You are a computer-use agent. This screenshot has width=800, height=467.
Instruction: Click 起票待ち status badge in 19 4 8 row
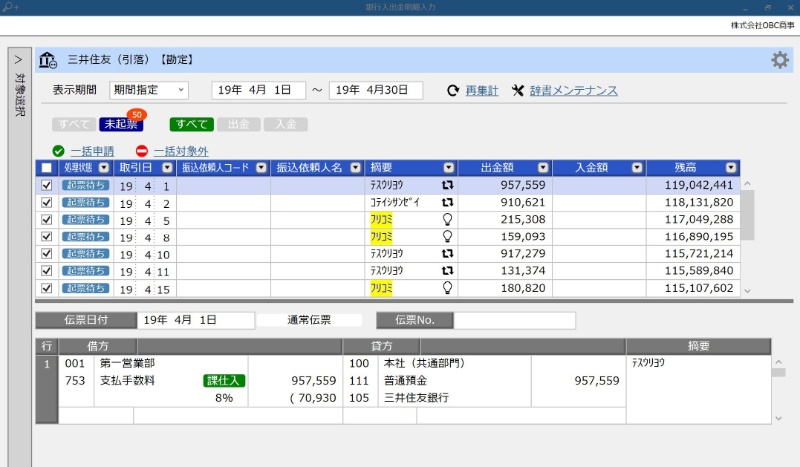click(x=86, y=237)
